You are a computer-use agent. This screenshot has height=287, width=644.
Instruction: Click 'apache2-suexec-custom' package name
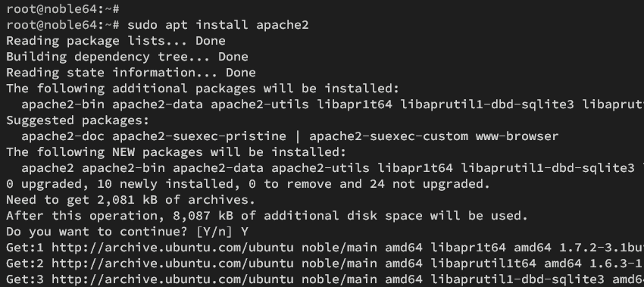click(388, 136)
